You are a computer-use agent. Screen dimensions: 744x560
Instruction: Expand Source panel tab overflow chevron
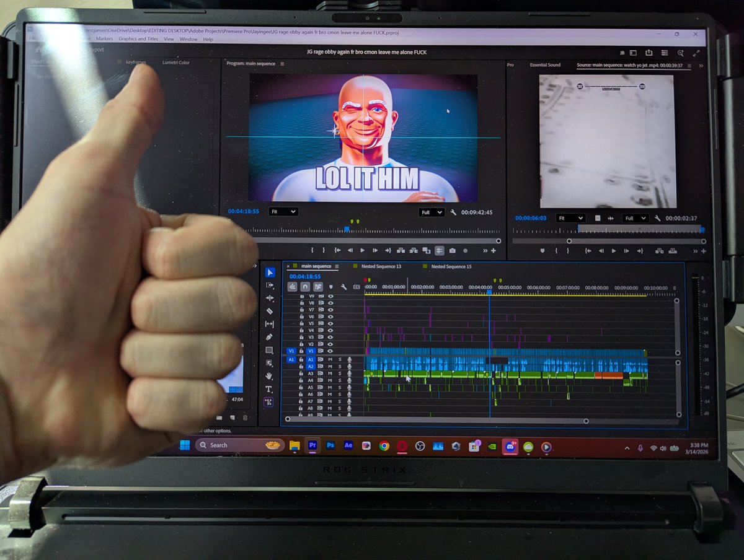point(701,66)
